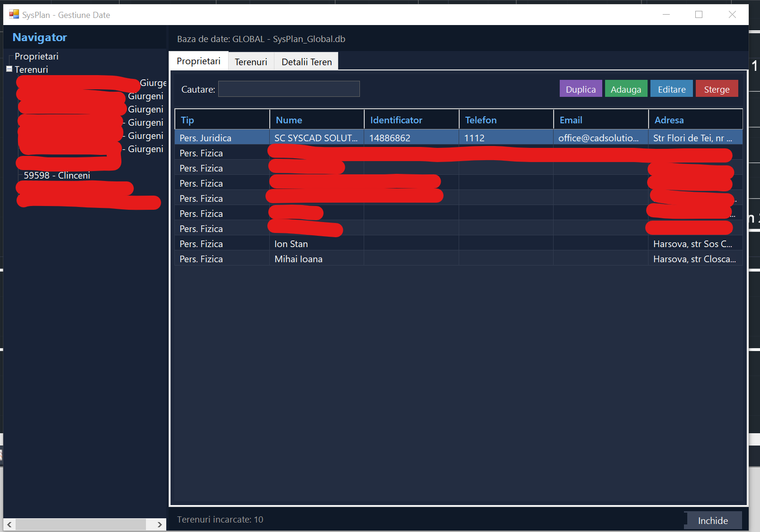
Task: Select the Mihai Ioana row
Action: click(299, 259)
